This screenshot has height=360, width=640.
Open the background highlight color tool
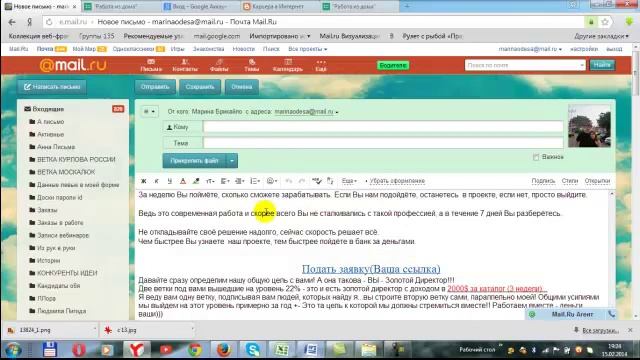[x=196, y=181]
